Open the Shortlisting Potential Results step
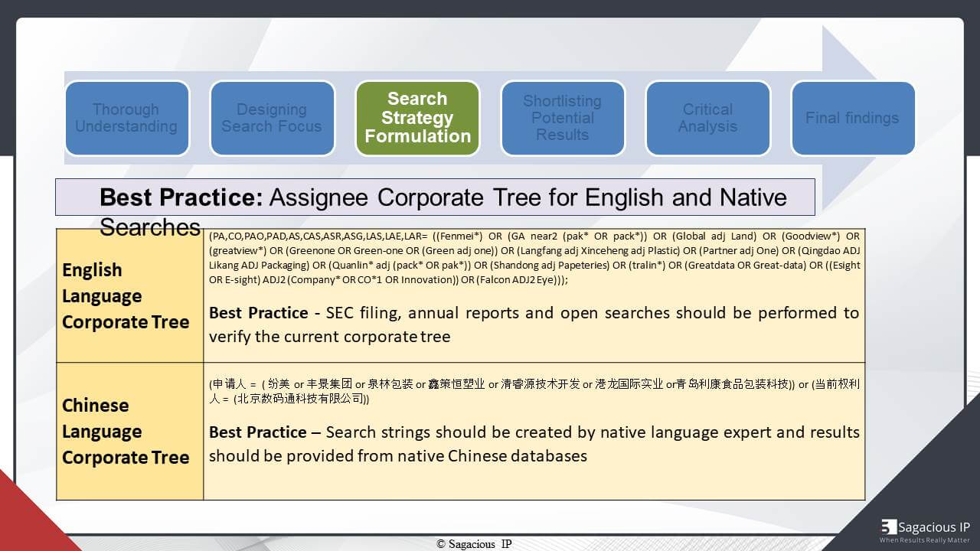This screenshot has height=551, width=980. point(563,118)
